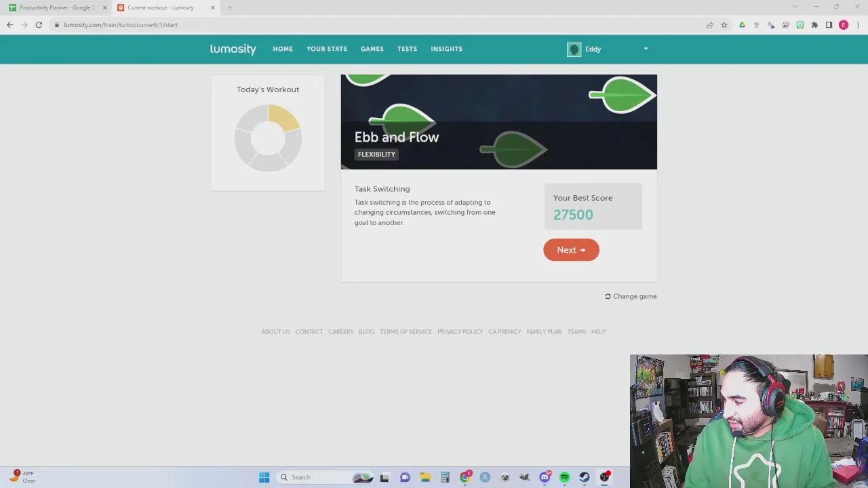Close the Current workout - Lumosity tab
Viewport: 868px width, 488px height.
pos(213,7)
